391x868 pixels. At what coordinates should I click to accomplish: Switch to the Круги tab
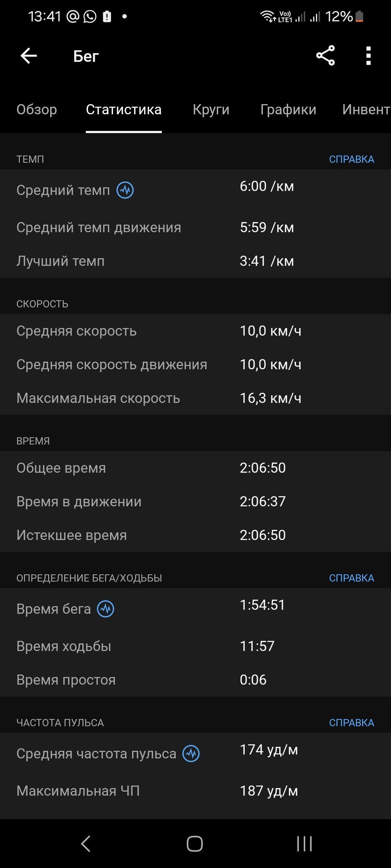click(x=211, y=109)
